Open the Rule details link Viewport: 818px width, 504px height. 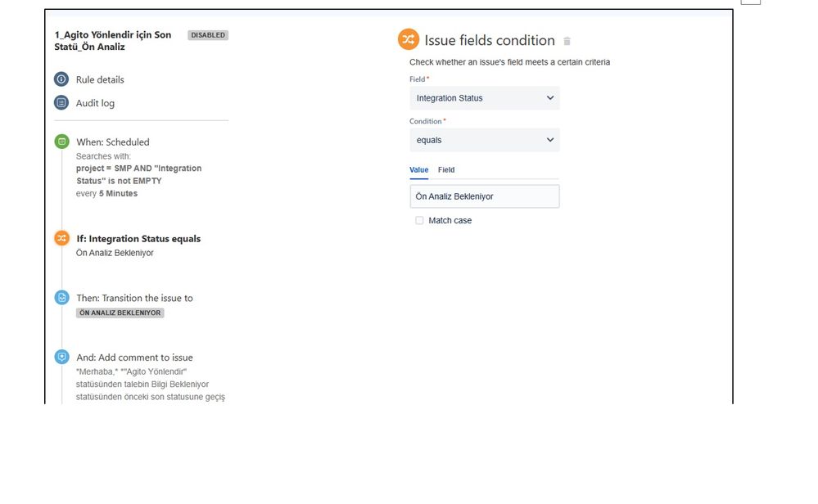tap(100, 79)
